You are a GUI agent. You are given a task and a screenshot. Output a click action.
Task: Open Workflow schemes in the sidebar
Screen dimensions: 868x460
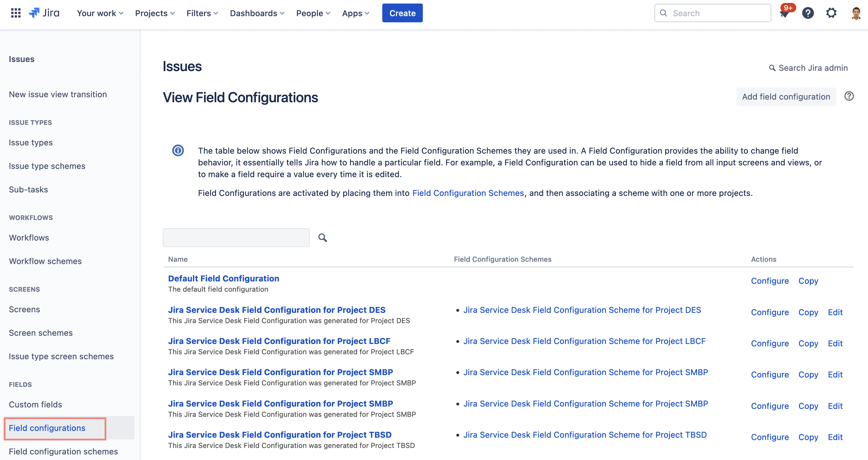coord(45,261)
